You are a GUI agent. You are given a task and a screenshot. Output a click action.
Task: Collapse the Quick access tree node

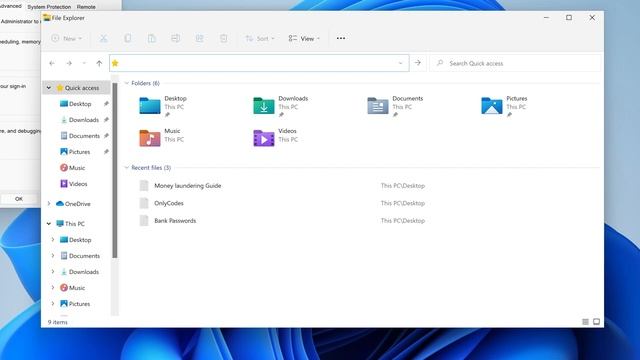49,88
